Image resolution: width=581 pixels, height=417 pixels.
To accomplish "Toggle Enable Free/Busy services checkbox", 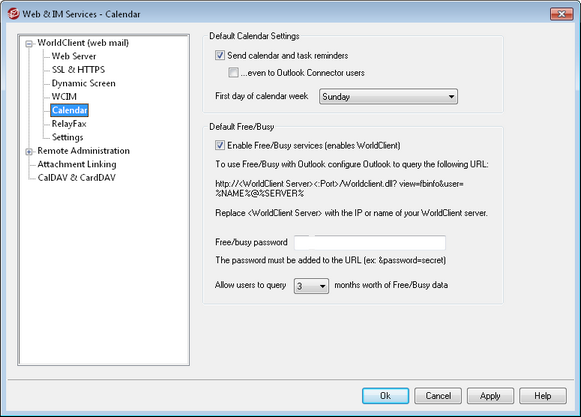I will tap(220, 145).
